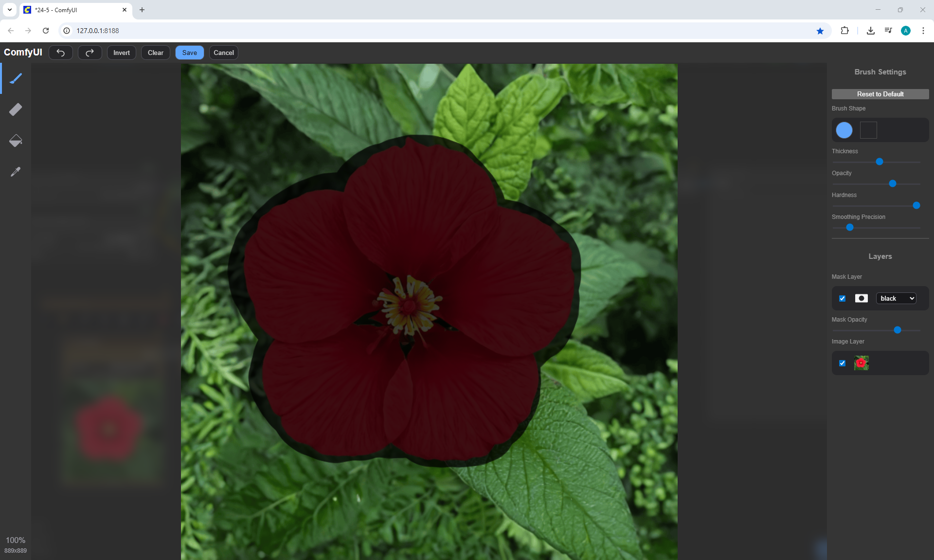Click the Save button
The height and width of the screenshot is (560, 934).
189,53
